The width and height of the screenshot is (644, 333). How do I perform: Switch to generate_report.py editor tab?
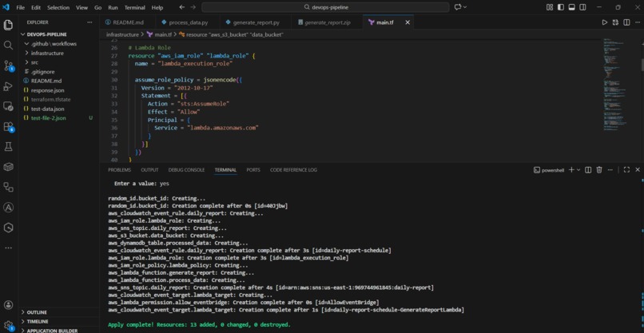point(256,22)
